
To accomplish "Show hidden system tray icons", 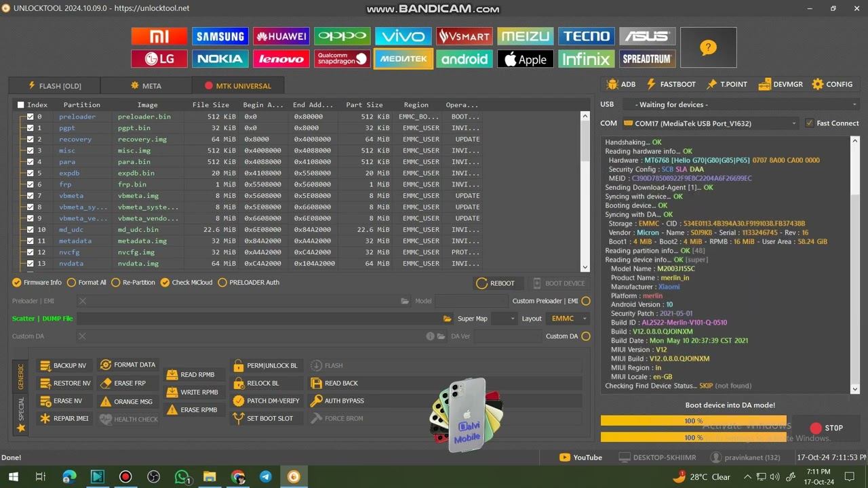I will click(x=747, y=476).
